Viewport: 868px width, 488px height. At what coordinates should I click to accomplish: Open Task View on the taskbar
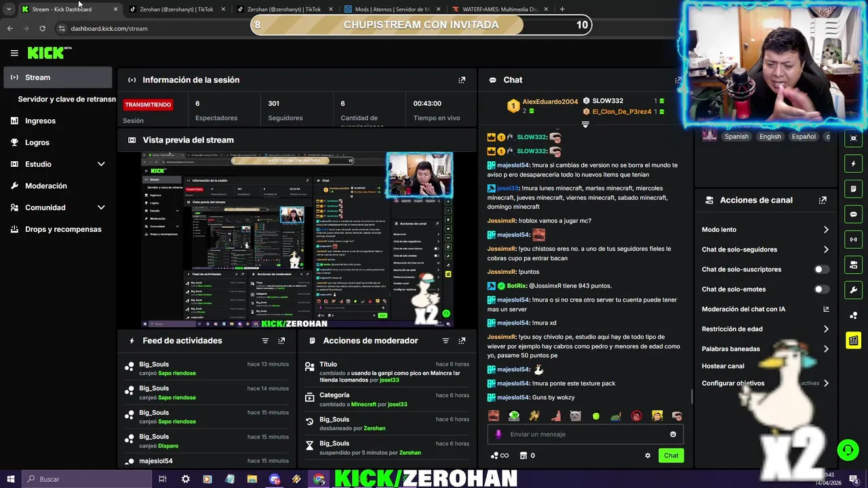tap(163, 479)
